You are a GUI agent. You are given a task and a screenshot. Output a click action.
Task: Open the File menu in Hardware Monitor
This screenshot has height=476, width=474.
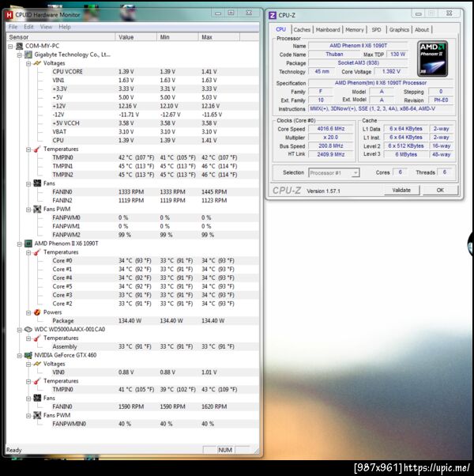13,27
